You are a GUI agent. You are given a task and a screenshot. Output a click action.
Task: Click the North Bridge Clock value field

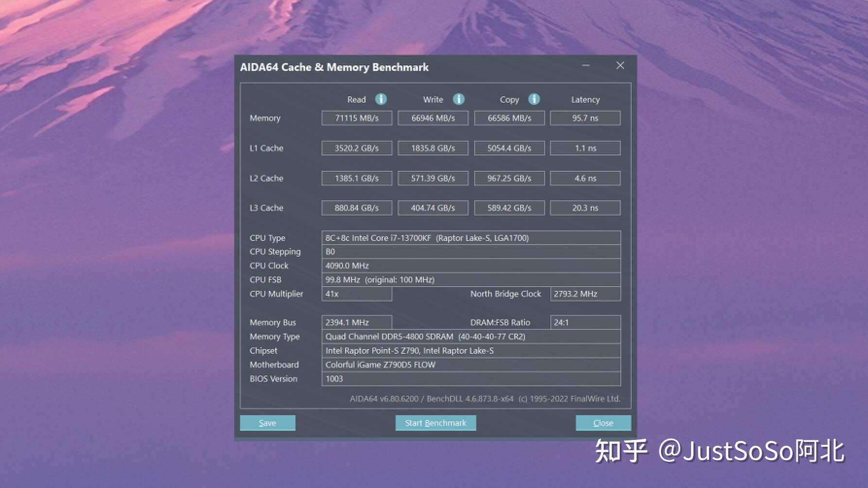[585, 294]
